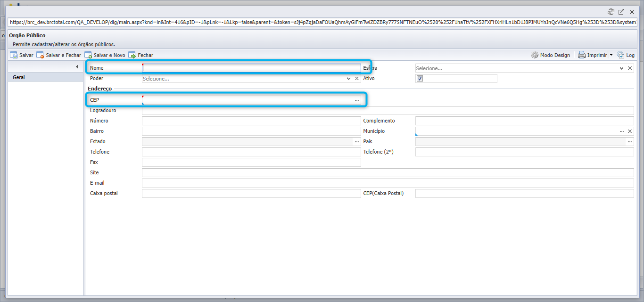
Task: Click the refresh icon in the dialog header
Action: coord(611,12)
